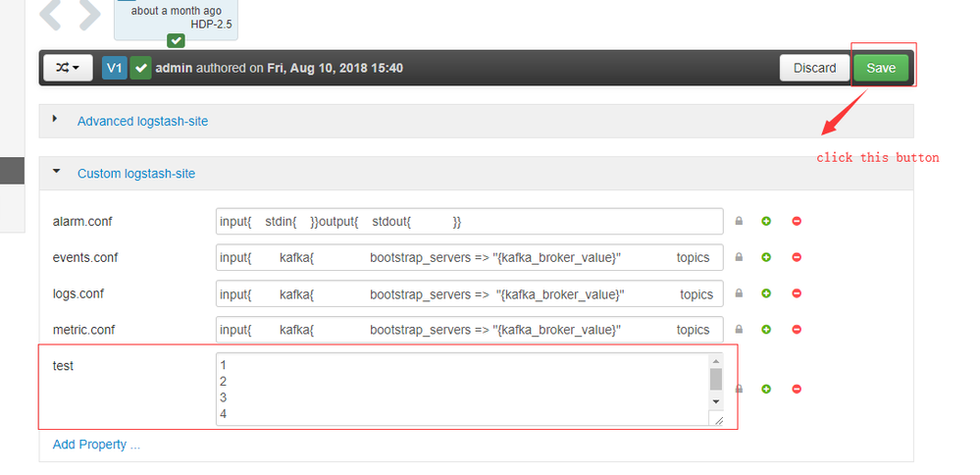Click the Add Property link
Image resolution: width=980 pixels, height=475 pixels.
96,445
